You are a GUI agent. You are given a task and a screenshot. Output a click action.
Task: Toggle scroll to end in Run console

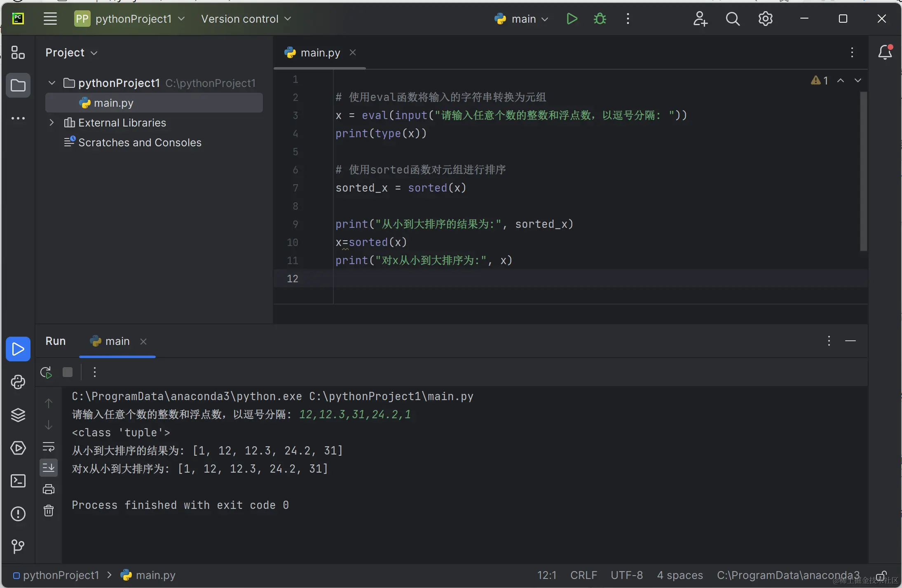(49, 468)
